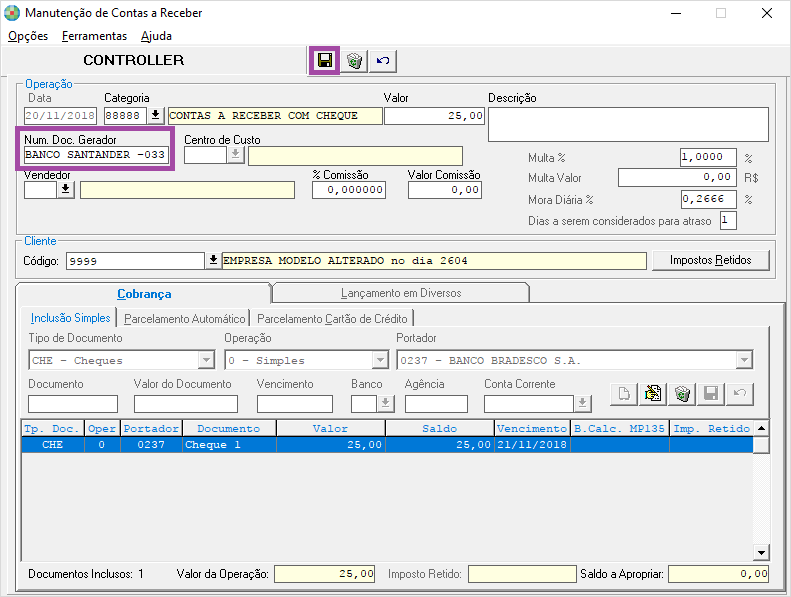Click the Multa Valor field
791x597 pixels.
pyautogui.click(x=677, y=177)
